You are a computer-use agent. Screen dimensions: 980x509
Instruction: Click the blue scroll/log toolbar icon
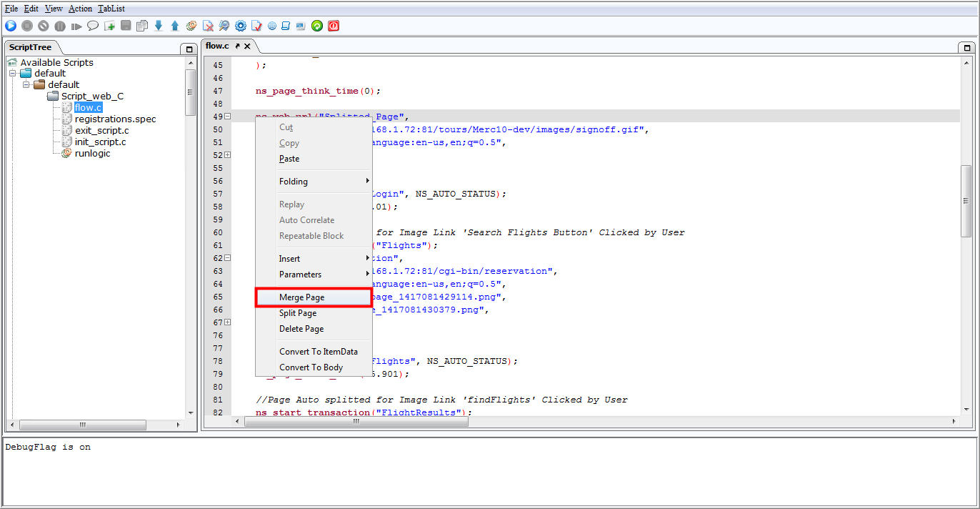click(x=286, y=26)
